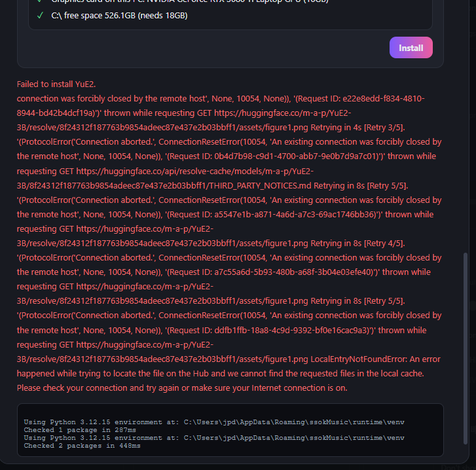
Task: Click the first 'Using Python 3.12.15 environment' log line
Action: (214, 422)
